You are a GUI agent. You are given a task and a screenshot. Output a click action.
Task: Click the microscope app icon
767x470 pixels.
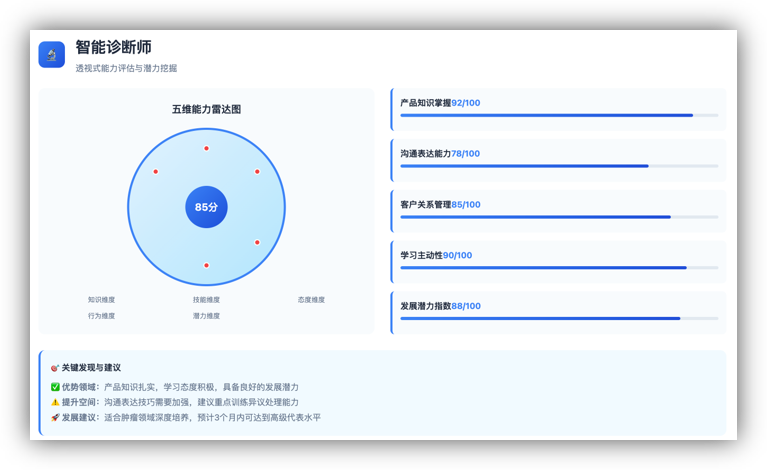(51, 54)
